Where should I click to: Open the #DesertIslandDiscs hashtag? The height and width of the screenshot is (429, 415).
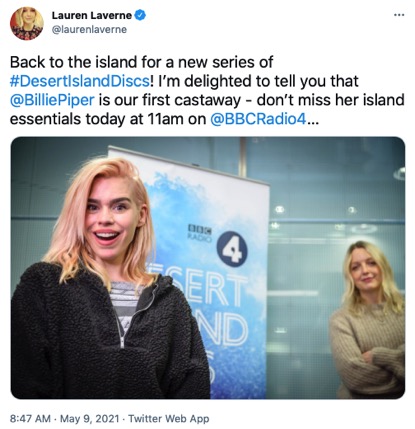click(x=80, y=81)
